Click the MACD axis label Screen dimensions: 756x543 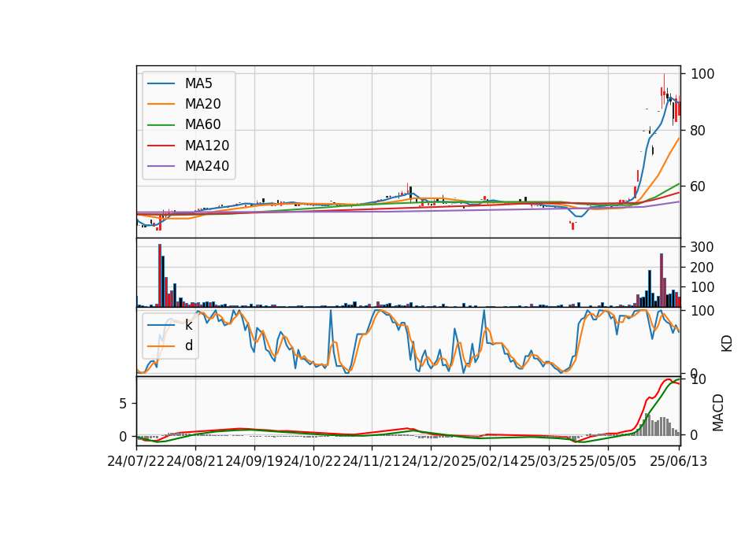tap(718, 412)
